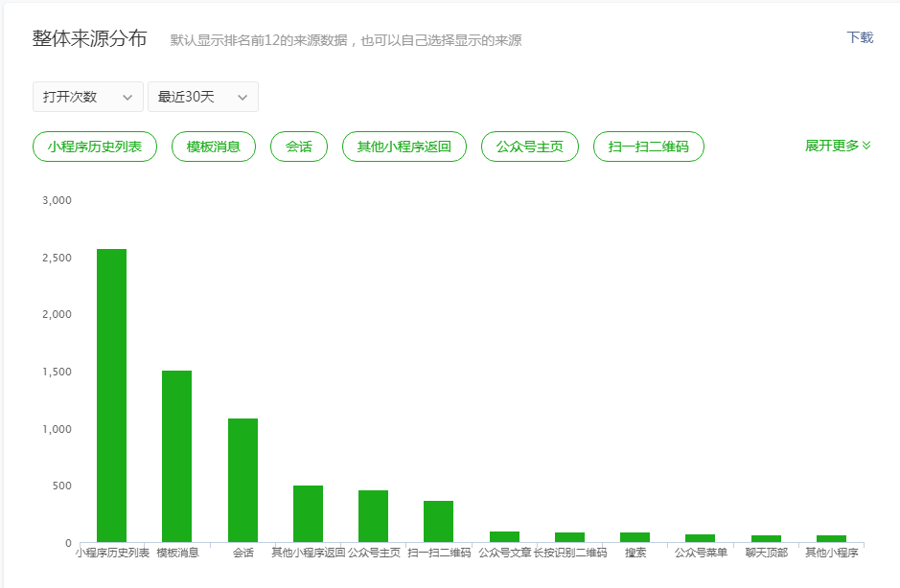Click the 聊天顶部 axis label
The height and width of the screenshot is (588, 900).
pyautogui.click(x=766, y=554)
